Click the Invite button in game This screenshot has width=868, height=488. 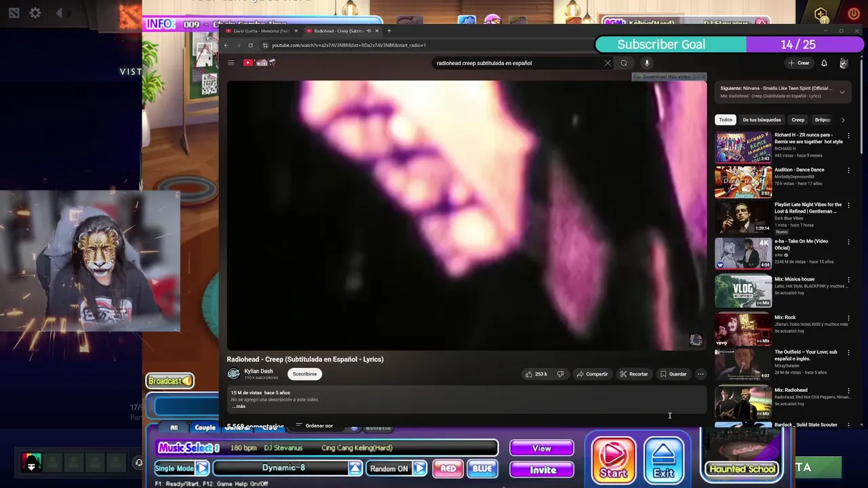542,470
